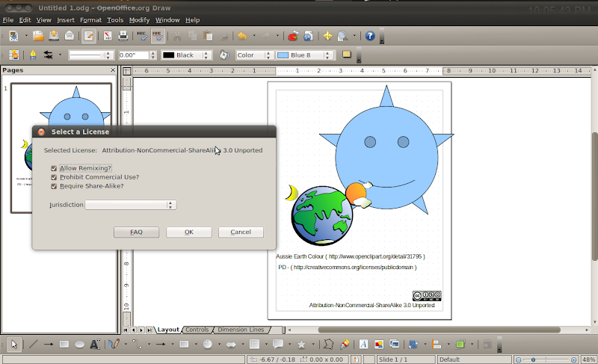Click the Fontwork Gallery icon
598x364 pixels.
(x=363, y=345)
